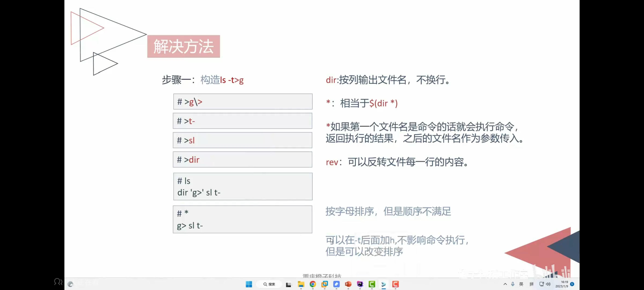Open the blue pen-note app on the taskbar

[336, 284]
